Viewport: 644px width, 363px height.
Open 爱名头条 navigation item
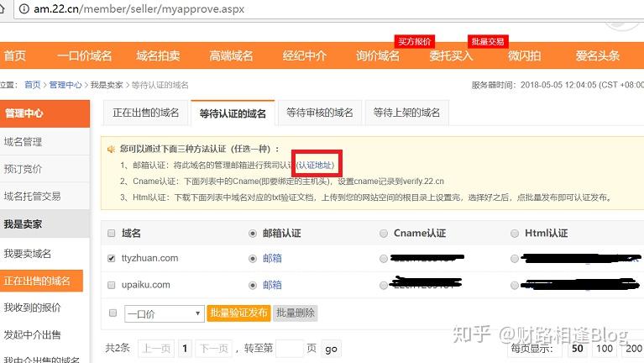598,55
